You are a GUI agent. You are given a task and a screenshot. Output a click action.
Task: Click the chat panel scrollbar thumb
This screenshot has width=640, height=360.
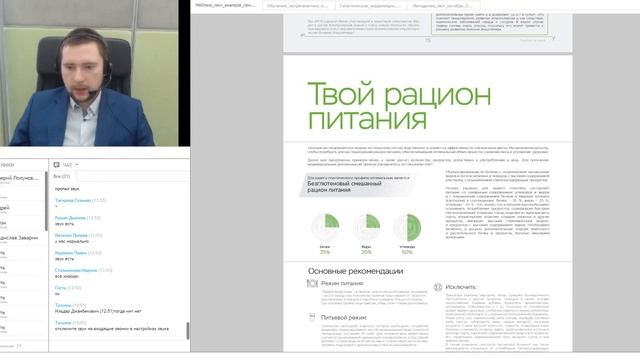188,331
